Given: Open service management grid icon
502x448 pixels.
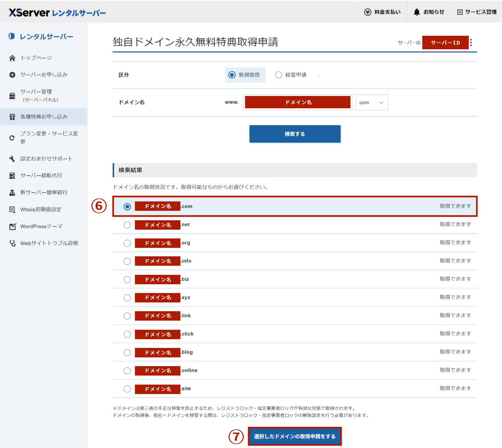Looking at the screenshot, I should (460, 12).
